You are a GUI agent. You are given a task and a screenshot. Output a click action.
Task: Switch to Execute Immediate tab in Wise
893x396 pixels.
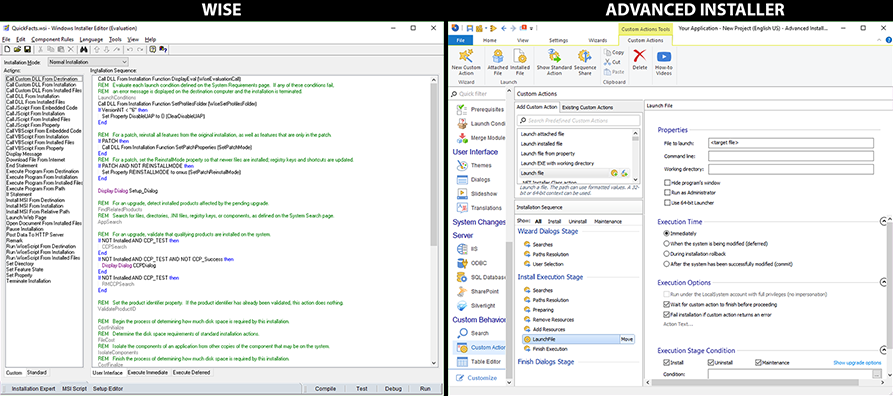point(148,373)
